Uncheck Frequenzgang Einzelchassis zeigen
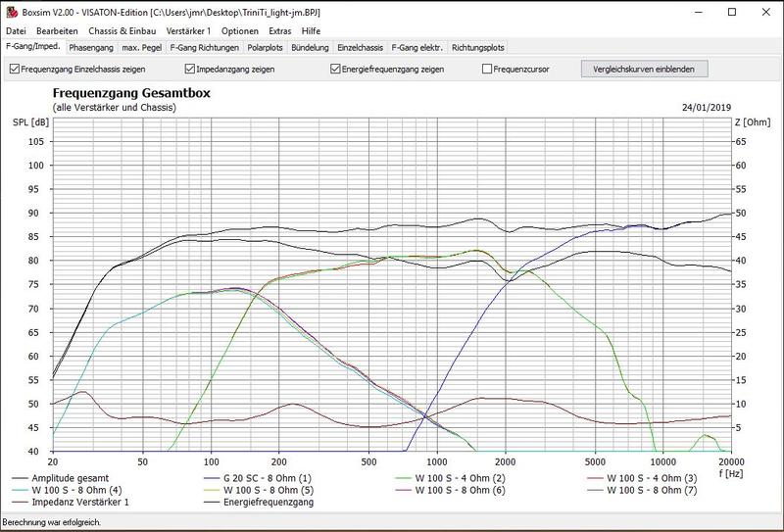The image size is (784, 532). (14, 70)
